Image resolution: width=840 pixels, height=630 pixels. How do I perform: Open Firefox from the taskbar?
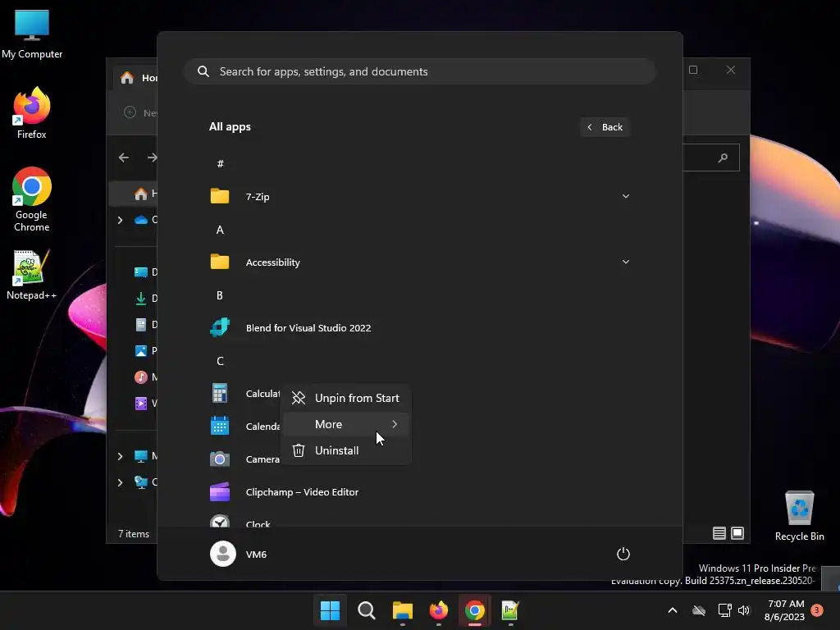439,610
